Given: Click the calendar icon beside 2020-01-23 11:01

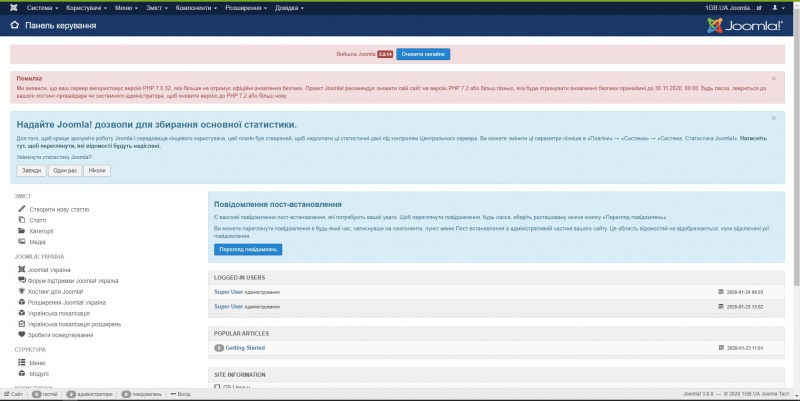Looking at the screenshot, I should [x=721, y=347].
